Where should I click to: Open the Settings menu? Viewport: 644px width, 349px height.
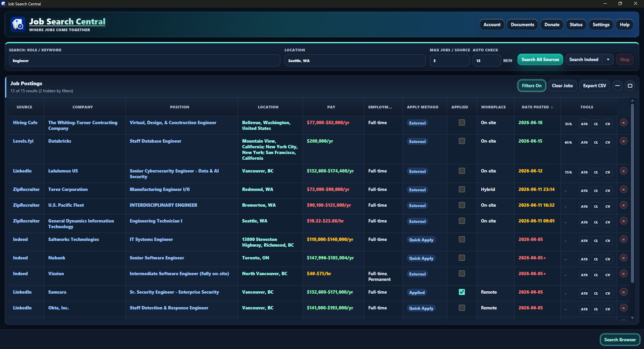[601, 25]
